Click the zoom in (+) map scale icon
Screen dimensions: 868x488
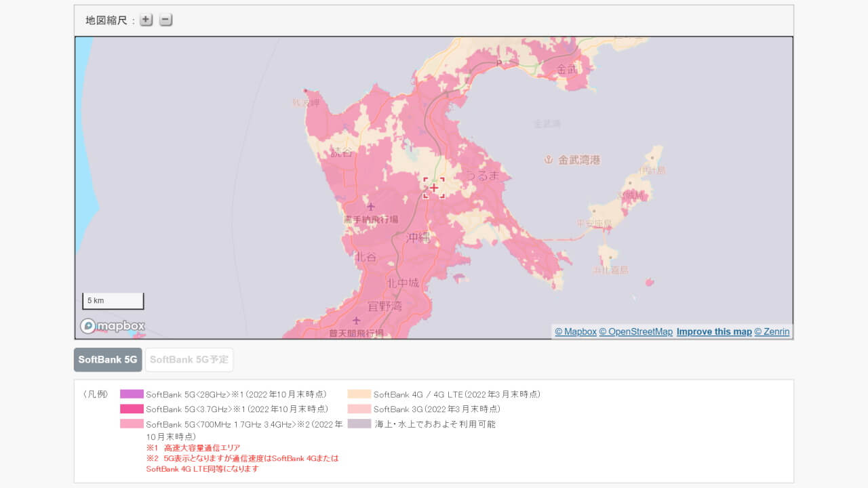[145, 20]
